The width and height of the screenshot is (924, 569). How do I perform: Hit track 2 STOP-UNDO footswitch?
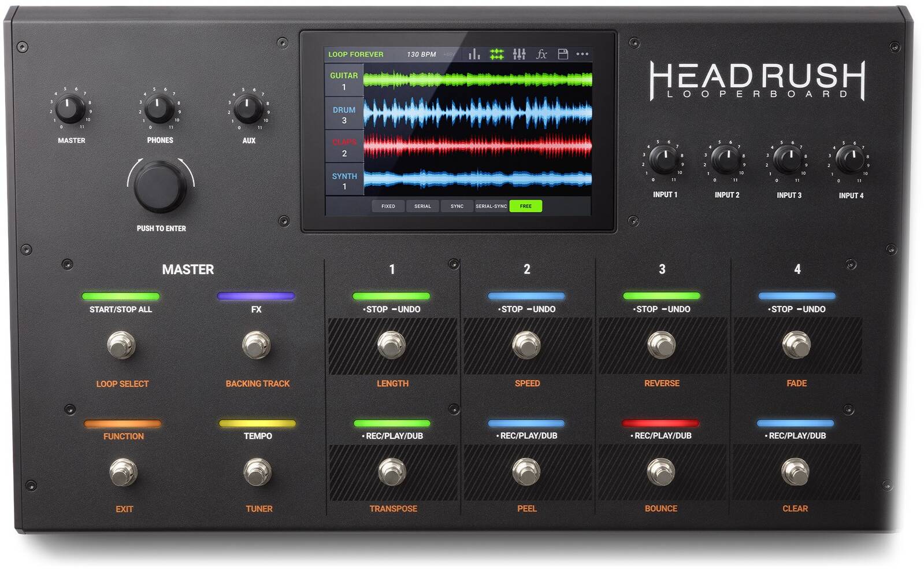pyautogui.click(x=526, y=345)
